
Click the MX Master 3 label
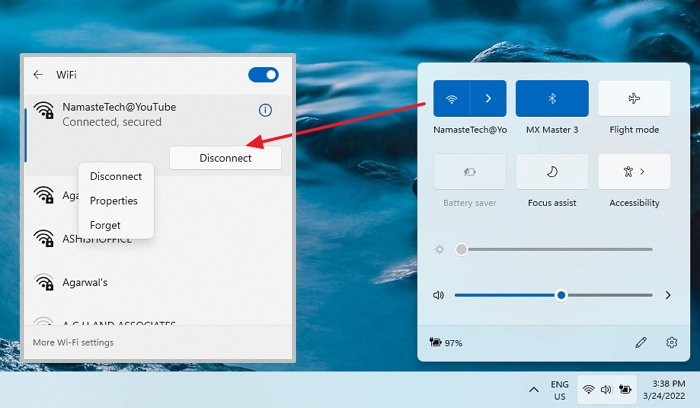click(552, 130)
